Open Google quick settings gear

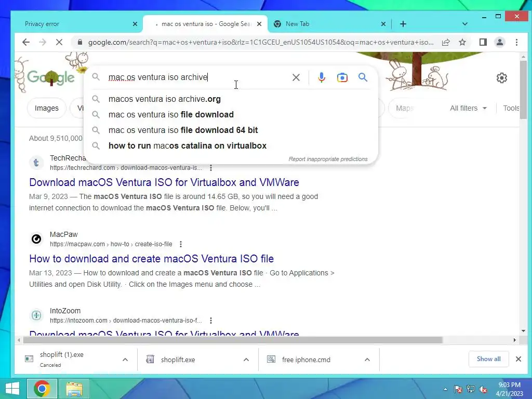point(501,78)
